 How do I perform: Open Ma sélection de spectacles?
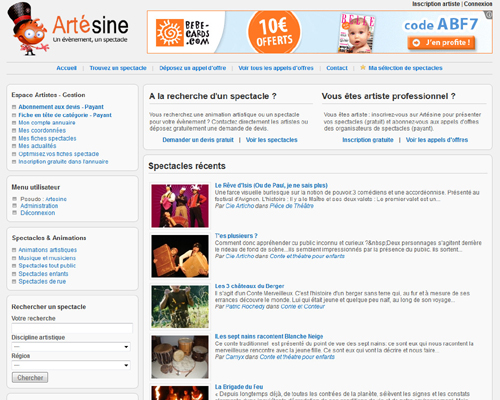(x=405, y=68)
